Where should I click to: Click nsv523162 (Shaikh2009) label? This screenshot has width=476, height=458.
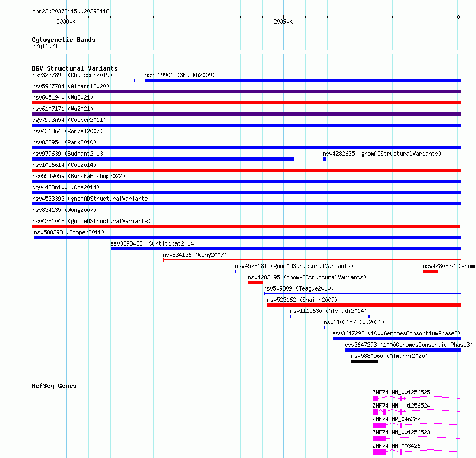[x=302, y=300]
